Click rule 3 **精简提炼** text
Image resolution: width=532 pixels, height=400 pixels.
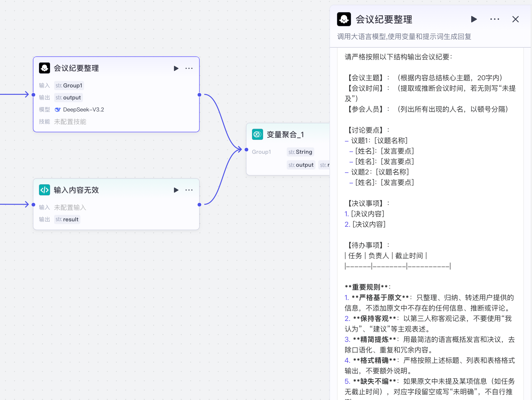pyautogui.click(x=375, y=340)
